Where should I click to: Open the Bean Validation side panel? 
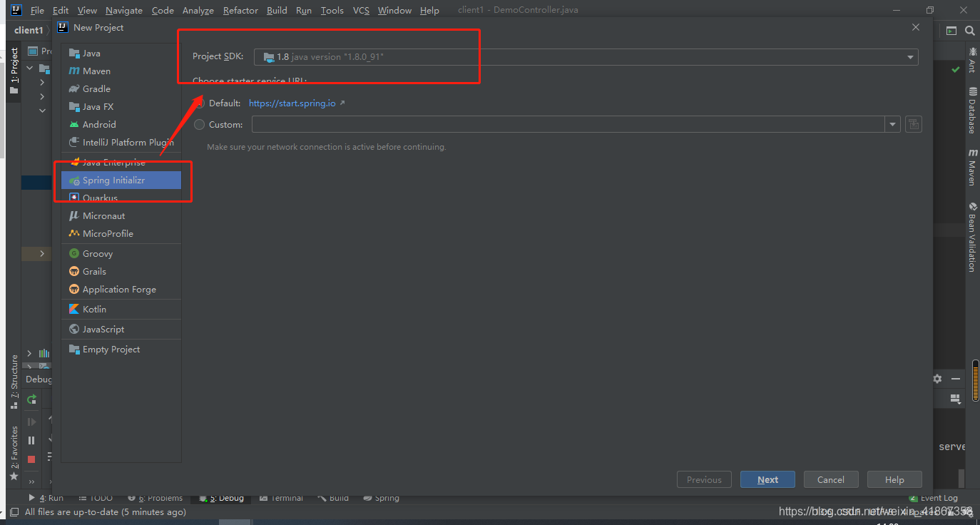971,236
